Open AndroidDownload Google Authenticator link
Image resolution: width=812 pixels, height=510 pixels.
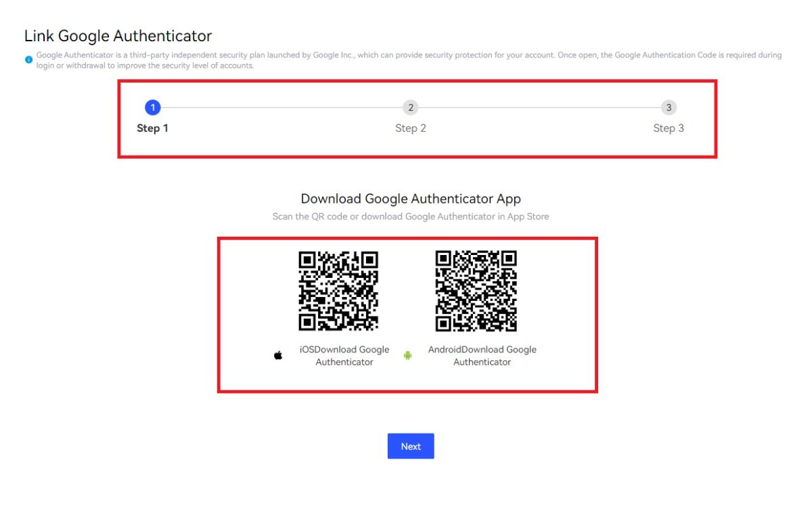tap(482, 356)
